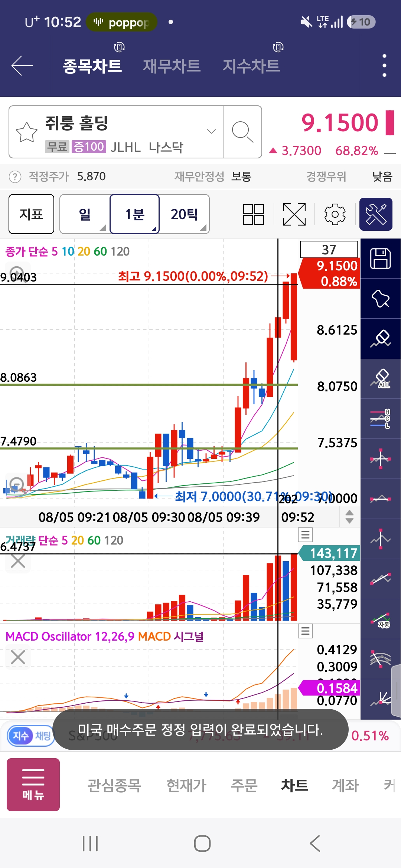Zoom out chart with the minus magnifier

(17, 484)
